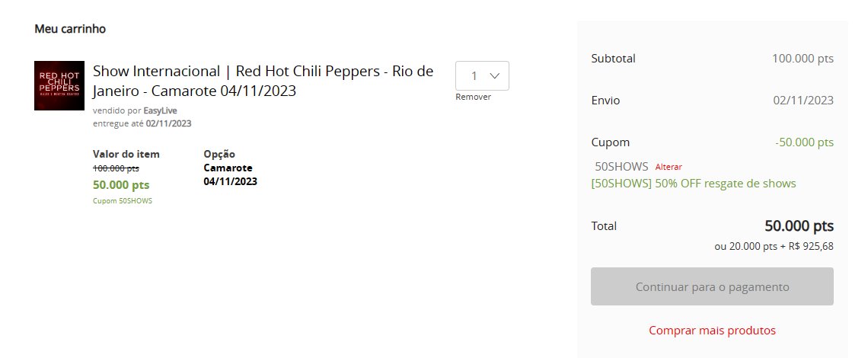868x358 pixels.
Task: Select the 50SHOWS coupon code text
Action: point(621,166)
